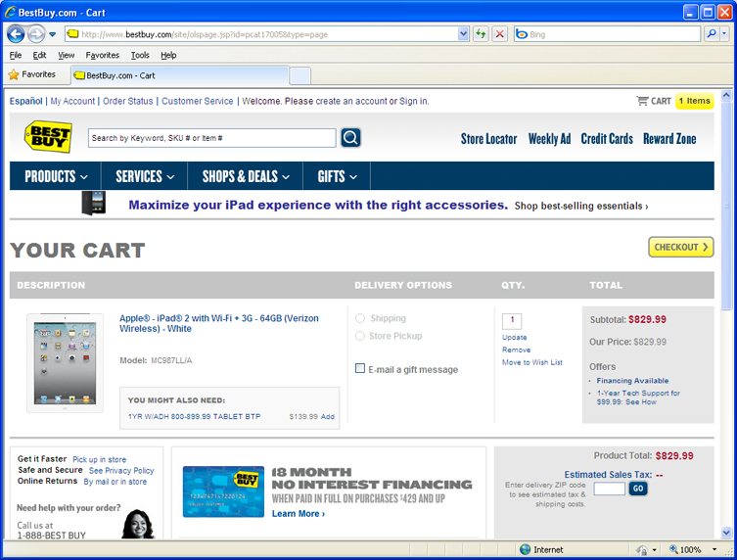Check E-mail a gift message checkbox
Screen dimensions: 737x560
(360, 368)
